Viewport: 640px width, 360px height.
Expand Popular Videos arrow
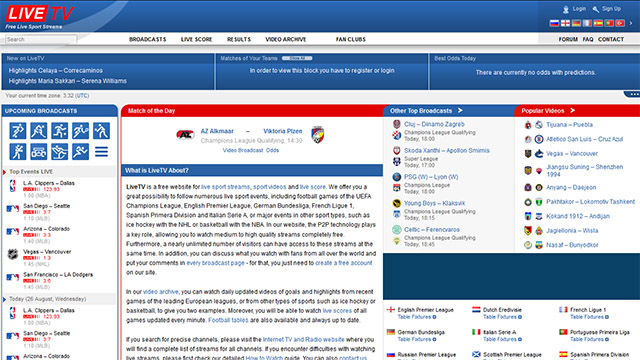point(572,111)
